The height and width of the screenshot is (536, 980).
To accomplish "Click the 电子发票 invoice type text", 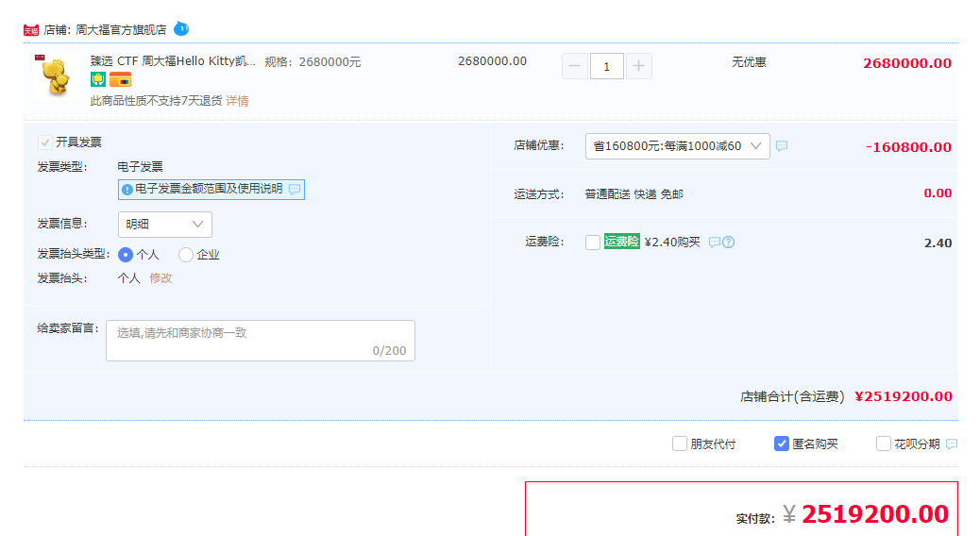I will [x=140, y=167].
